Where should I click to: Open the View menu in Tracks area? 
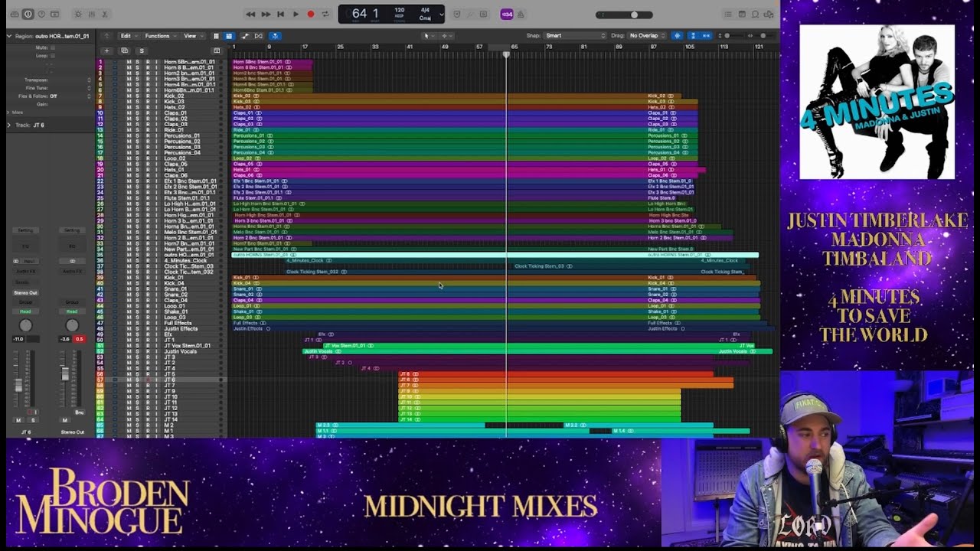191,36
